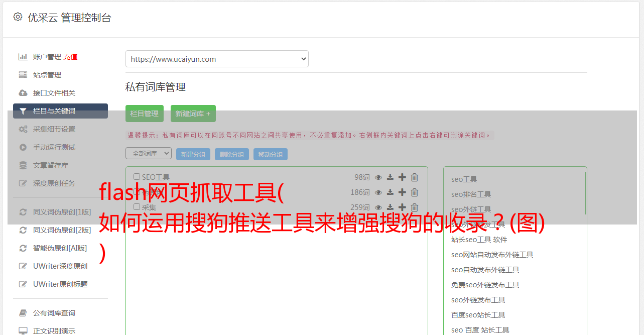644x335 pixels.
Task: Delete the SEO工具 library via trash icon
Action: (415, 177)
